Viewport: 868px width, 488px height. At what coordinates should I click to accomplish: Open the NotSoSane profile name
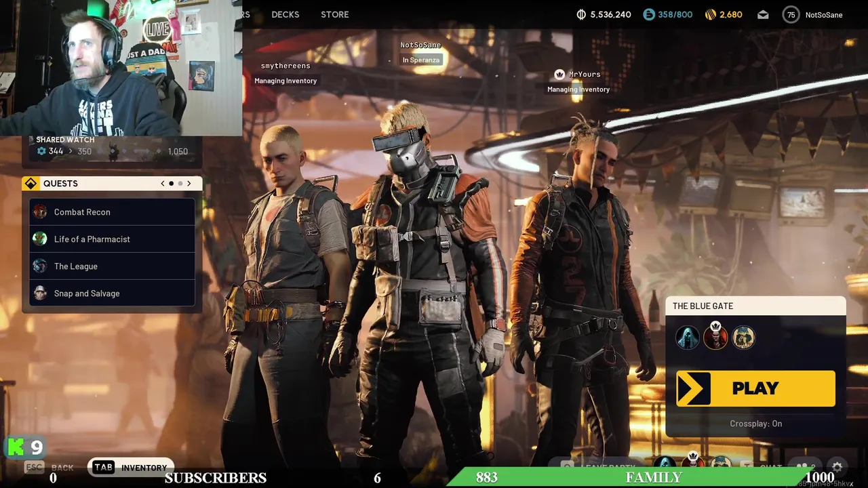point(824,15)
